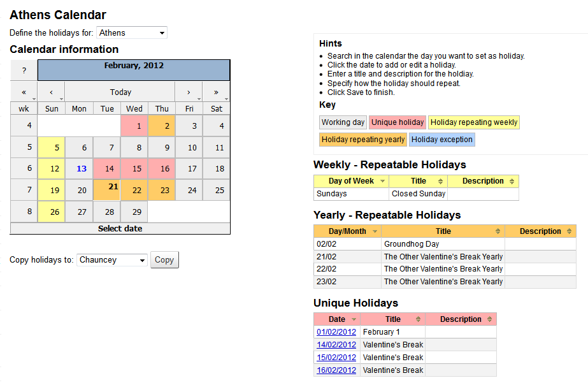Viewport: 588px width, 385px height.
Task: Click the Holiday exception key swatch
Action: click(x=441, y=140)
